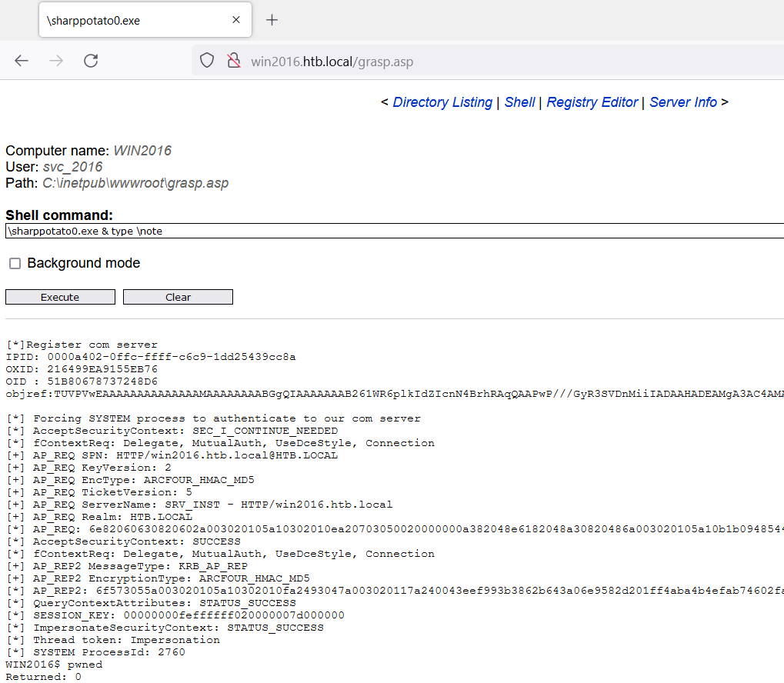Click the Clear button
The image size is (784, 683).
click(178, 297)
